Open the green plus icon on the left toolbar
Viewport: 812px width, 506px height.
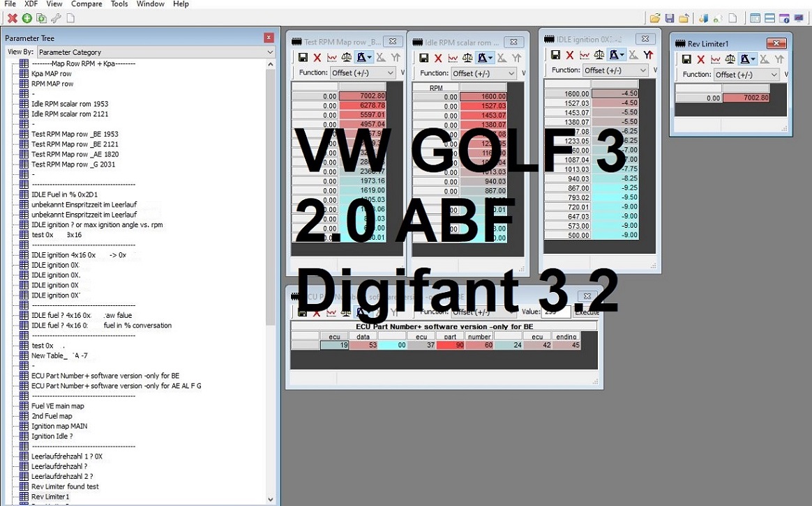[x=27, y=18]
